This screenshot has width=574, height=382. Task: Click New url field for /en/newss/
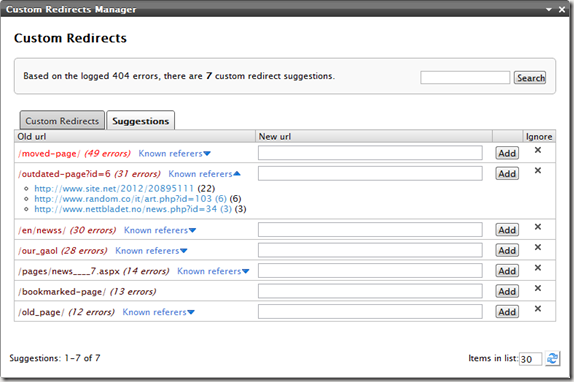[x=370, y=230]
